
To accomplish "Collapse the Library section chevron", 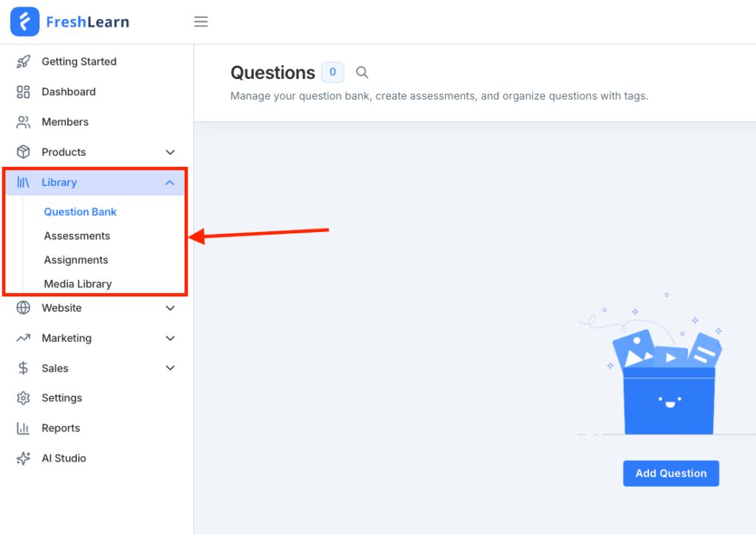I will (171, 182).
